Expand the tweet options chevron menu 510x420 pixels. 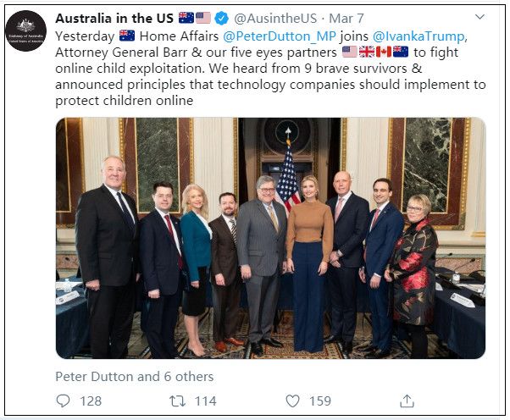click(480, 17)
